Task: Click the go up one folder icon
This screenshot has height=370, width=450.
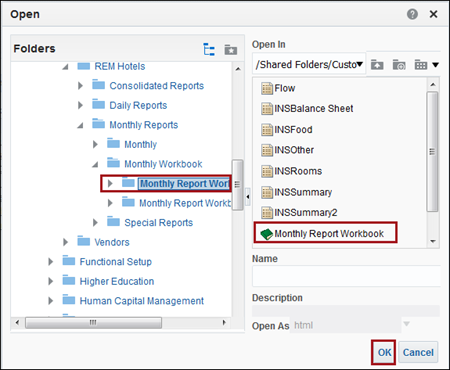Action: tap(377, 64)
